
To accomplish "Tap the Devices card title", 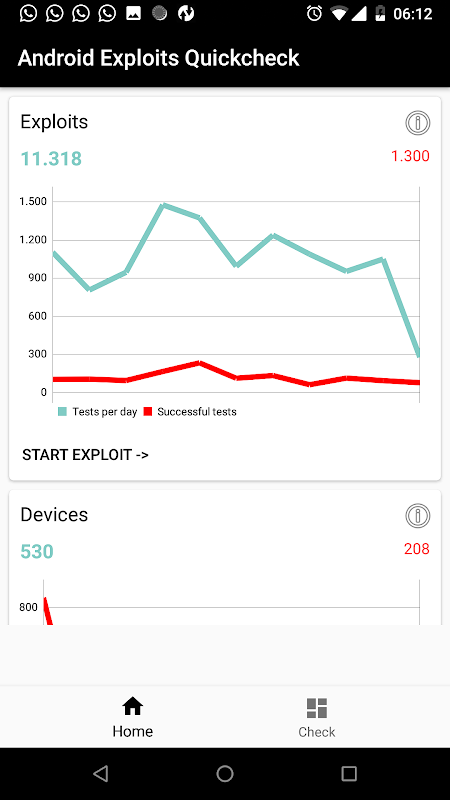I will 54,515.
